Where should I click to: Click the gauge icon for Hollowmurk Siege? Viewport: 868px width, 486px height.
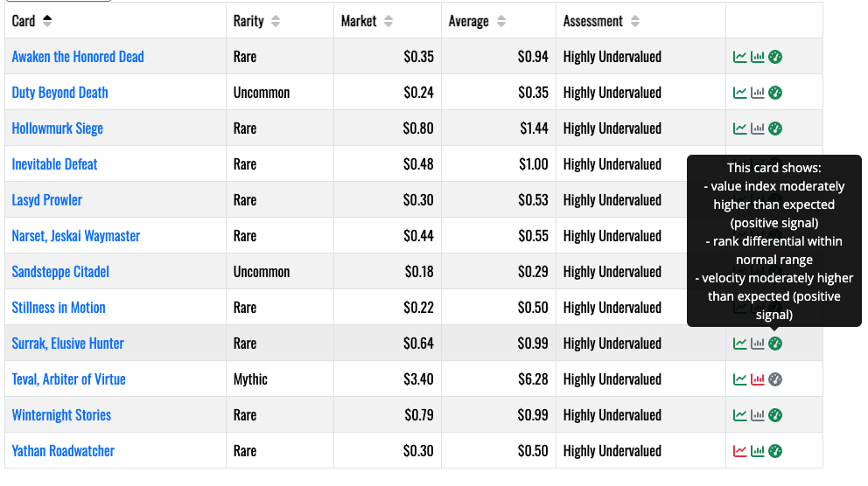tap(775, 128)
